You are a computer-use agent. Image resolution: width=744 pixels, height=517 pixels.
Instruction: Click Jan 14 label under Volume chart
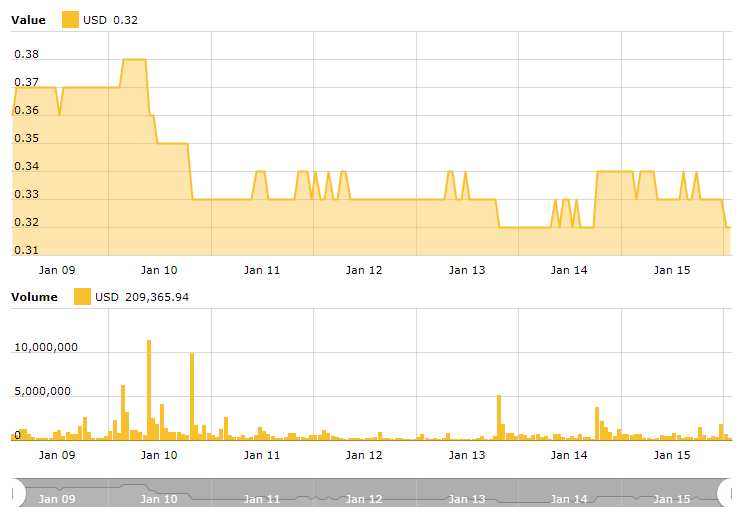[x=569, y=455]
